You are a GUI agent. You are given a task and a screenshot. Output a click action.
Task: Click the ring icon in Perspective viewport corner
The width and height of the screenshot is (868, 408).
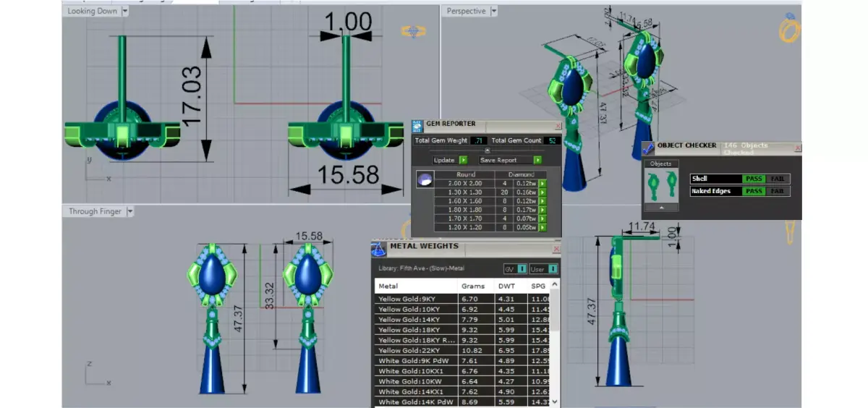click(789, 27)
